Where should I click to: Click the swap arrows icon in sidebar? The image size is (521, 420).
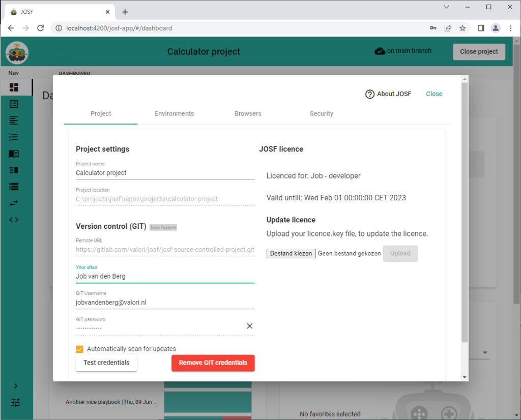pyautogui.click(x=14, y=203)
